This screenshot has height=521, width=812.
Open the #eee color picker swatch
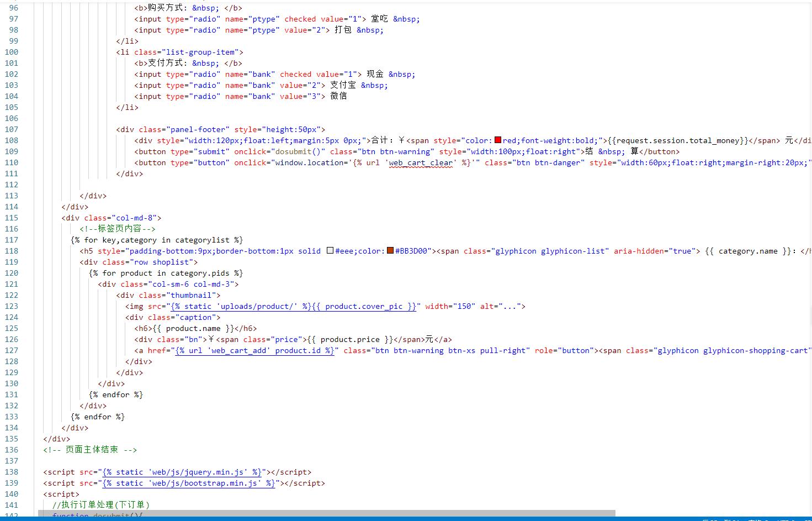[330, 251]
